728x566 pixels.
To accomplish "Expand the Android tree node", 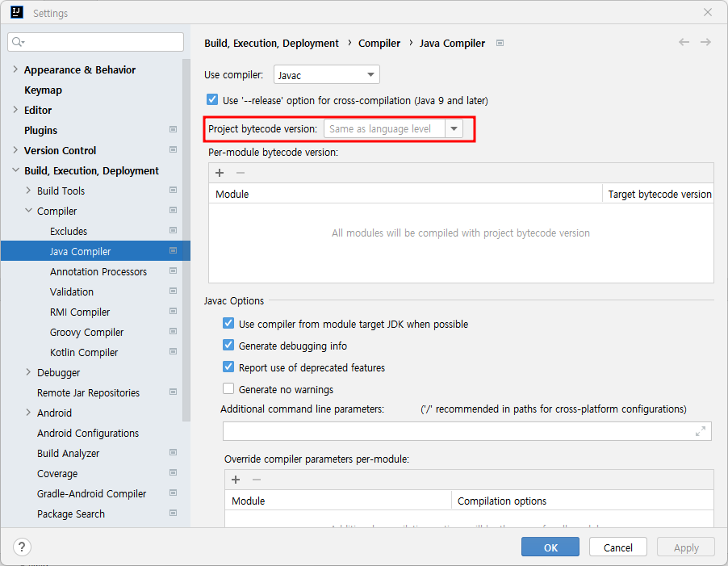I will click(28, 413).
